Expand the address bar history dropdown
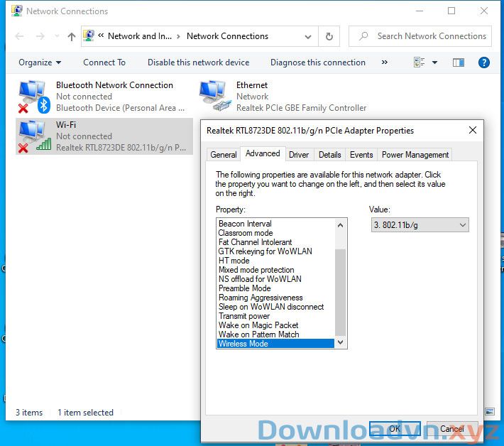Viewport: 504px width, 446px height. click(x=308, y=36)
